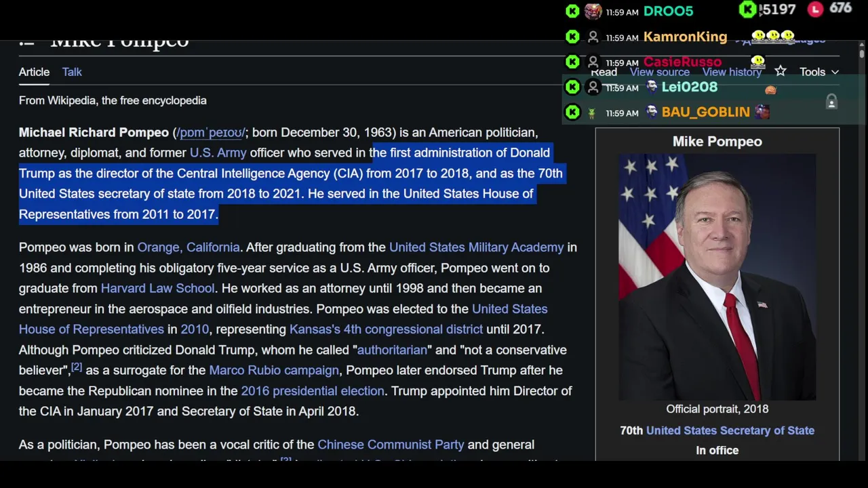Expand the Tools dropdown menu
This screenshot has width=868, height=488.
[818, 72]
